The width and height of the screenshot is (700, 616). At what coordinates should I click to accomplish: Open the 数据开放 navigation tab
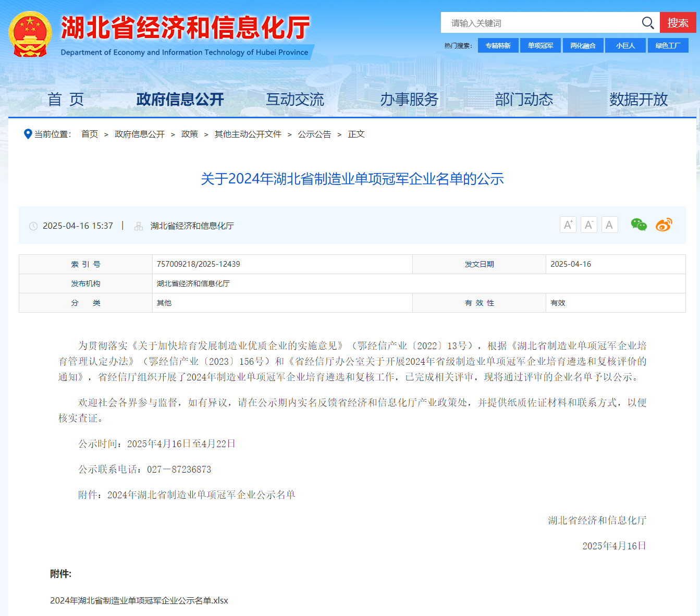coord(638,99)
